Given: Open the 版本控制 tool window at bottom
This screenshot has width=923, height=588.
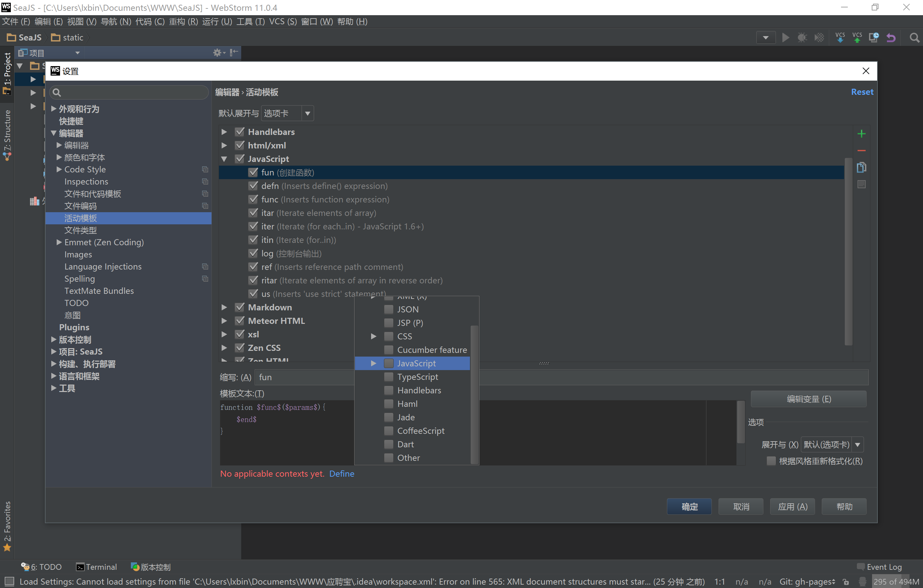Looking at the screenshot, I should pyautogui.click(x=151, y=567).
